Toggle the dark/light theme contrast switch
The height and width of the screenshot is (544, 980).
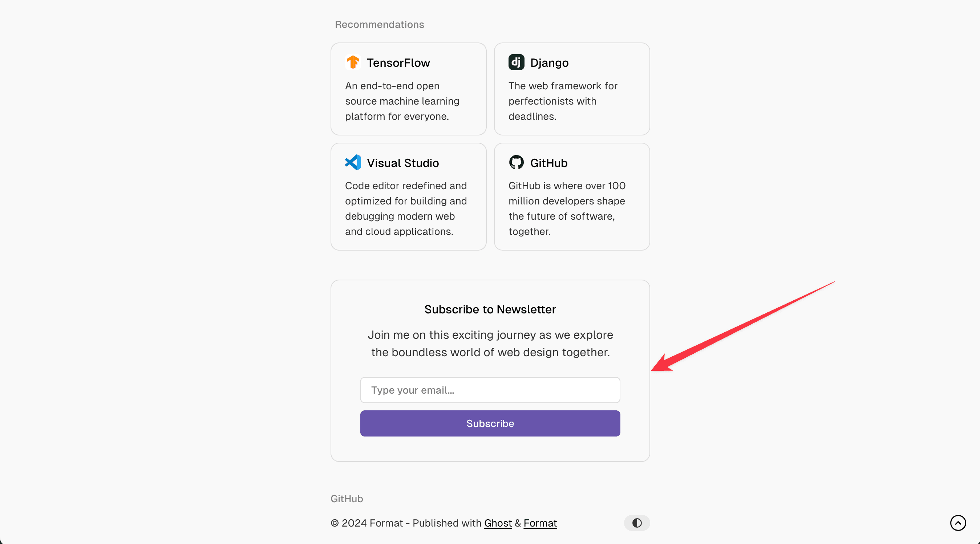point(636,523)
